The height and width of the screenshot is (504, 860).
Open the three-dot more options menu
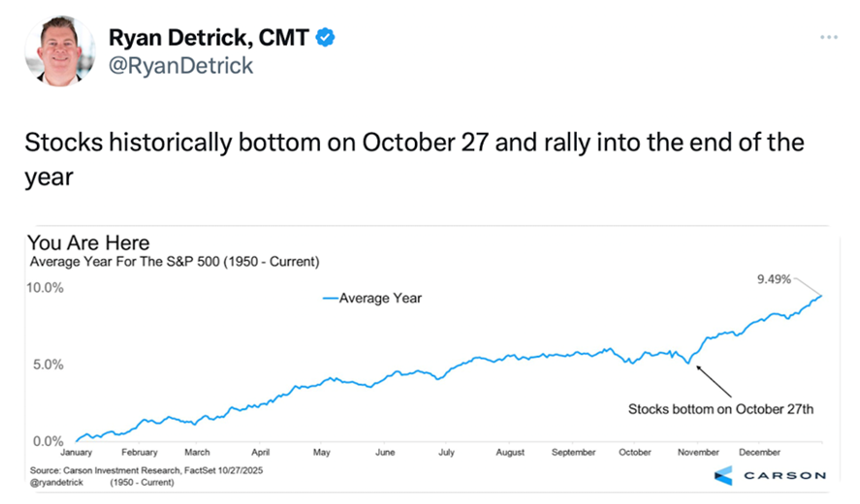click(x=828, y=37)
